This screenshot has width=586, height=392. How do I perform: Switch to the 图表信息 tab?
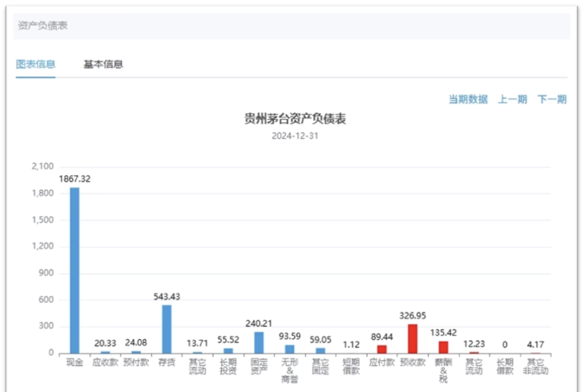point(35,65)
